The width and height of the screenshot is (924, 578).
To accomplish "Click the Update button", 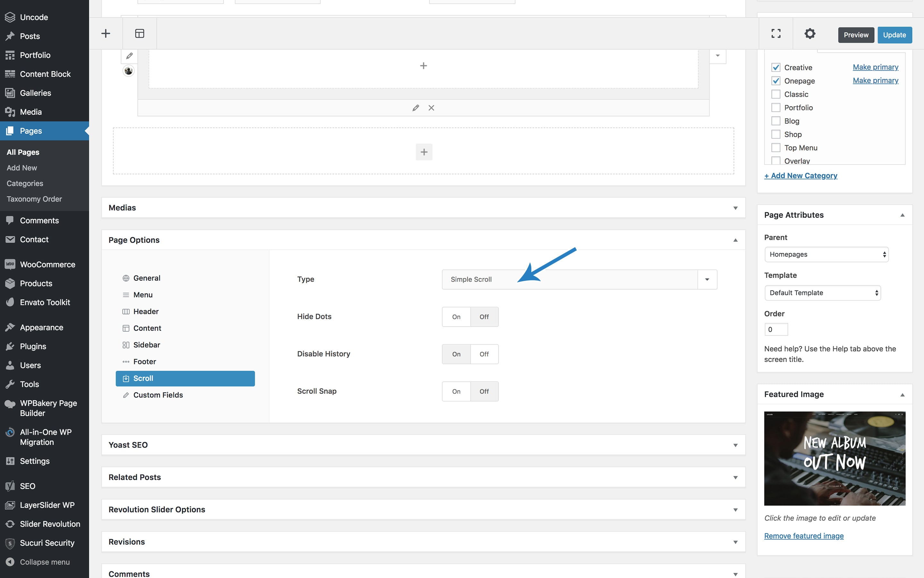I will pyautogui.click(x=894, y=35).
